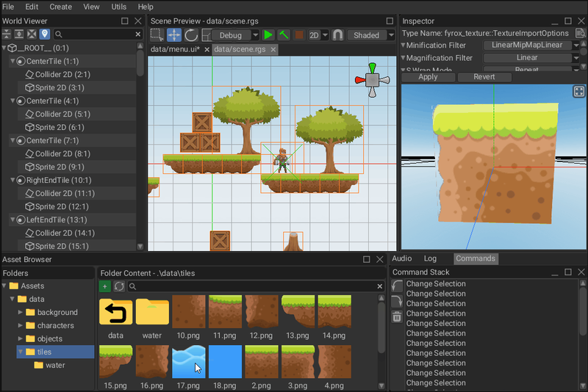The height and width of the screenshot is (392, 588).
Task: Click the green add-resource plus icon
Action: [x=105, y=286]
